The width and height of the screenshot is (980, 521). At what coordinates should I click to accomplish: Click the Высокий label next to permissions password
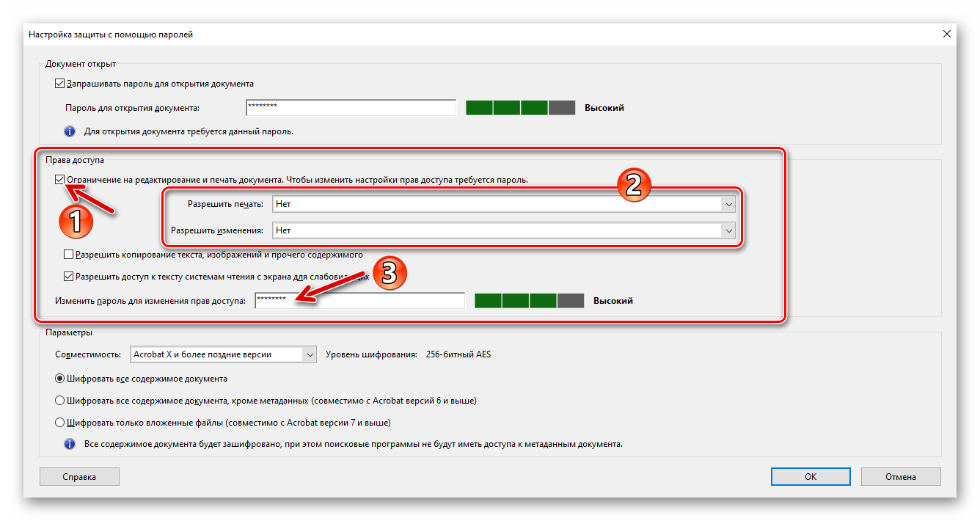[x=613, y=301]
